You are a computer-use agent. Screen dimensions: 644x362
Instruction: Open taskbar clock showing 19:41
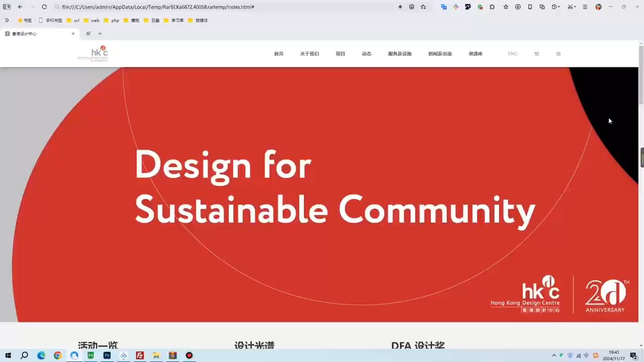click(x=614, y=355)
